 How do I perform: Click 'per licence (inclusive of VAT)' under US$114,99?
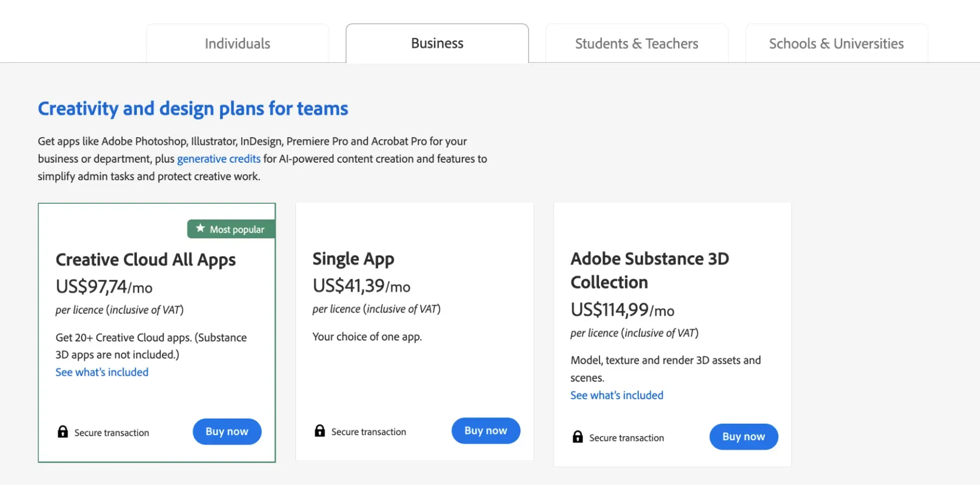click(x=634, y=333)
